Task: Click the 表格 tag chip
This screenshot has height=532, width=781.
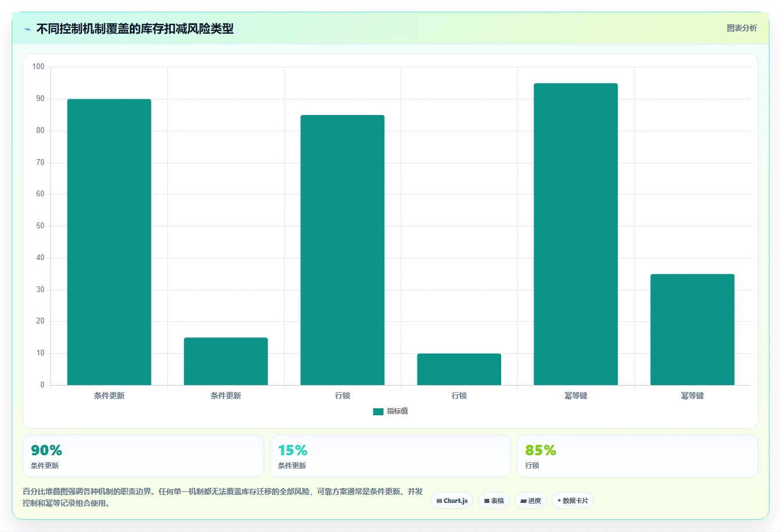Action: (x=494, y=501)
